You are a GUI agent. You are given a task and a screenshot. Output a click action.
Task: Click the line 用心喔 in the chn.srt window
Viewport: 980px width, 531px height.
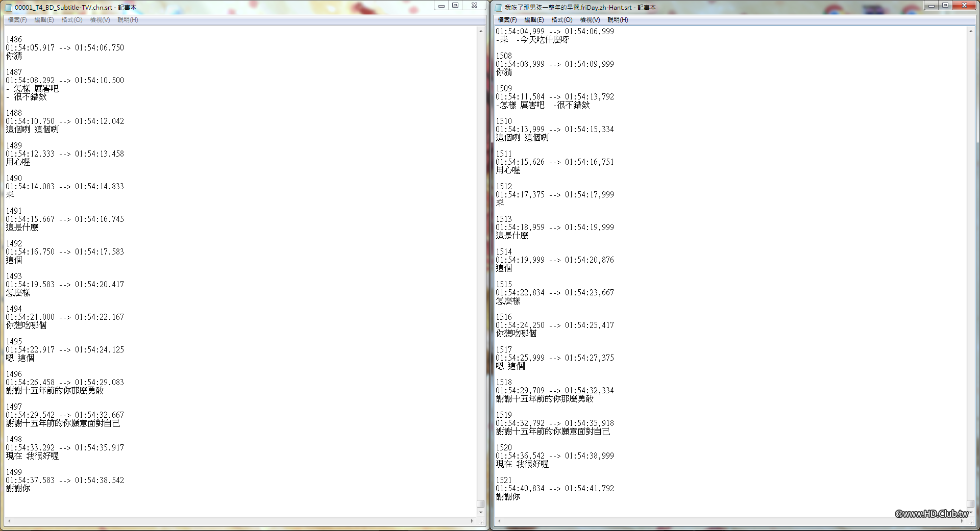click(x=18, y=162)
